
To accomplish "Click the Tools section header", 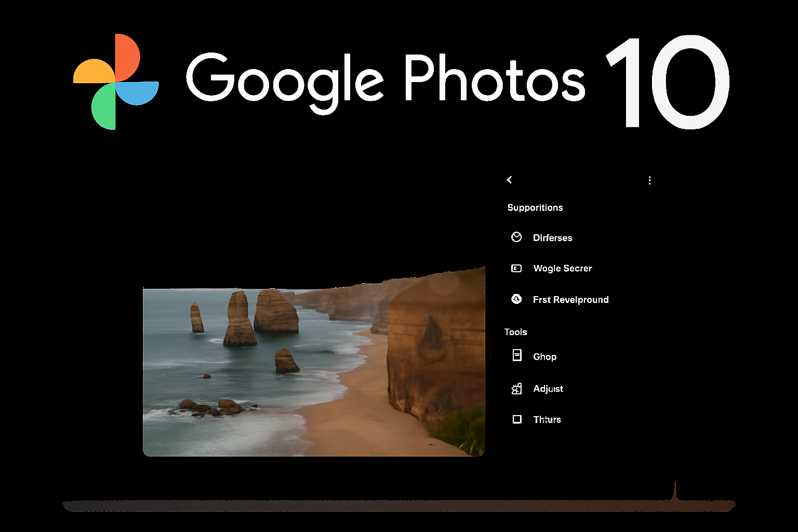I will (x=515, y=332).
